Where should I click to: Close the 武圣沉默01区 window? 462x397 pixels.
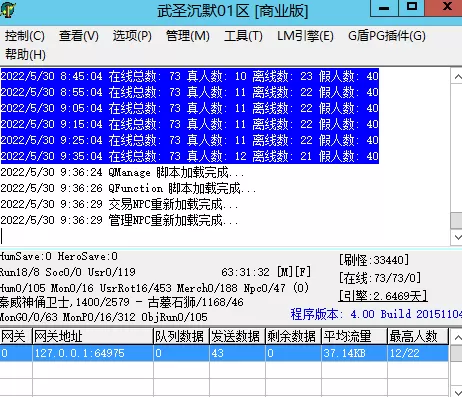[x=444, y=8]
